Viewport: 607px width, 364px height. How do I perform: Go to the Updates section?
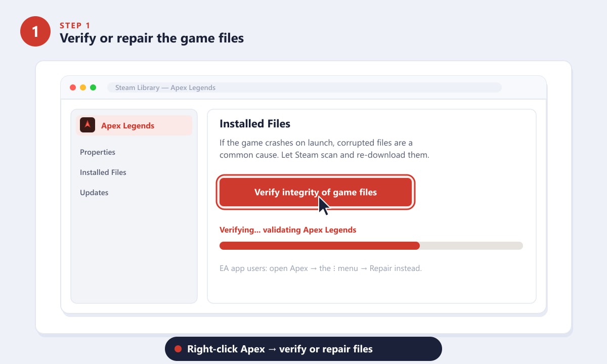[x=94, y=193]
